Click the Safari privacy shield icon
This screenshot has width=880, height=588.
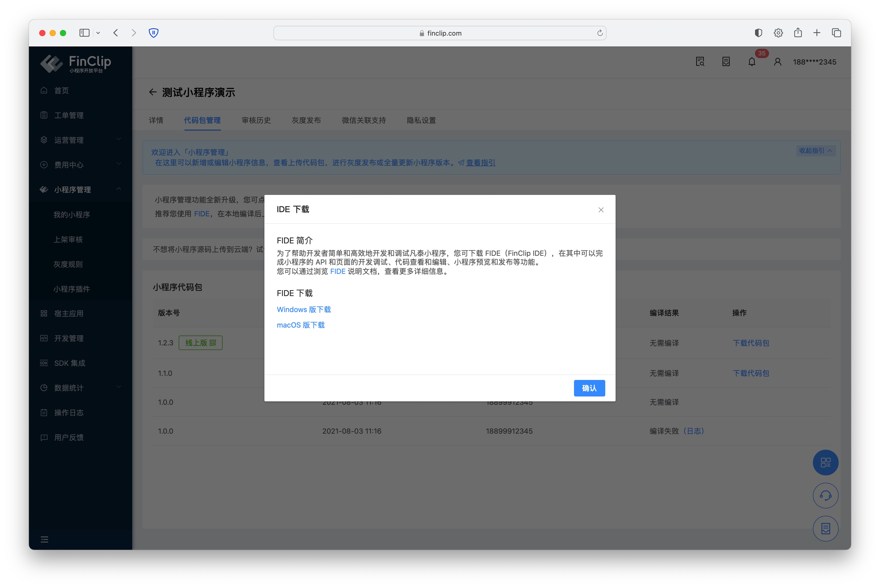click(x=153, y=33)
